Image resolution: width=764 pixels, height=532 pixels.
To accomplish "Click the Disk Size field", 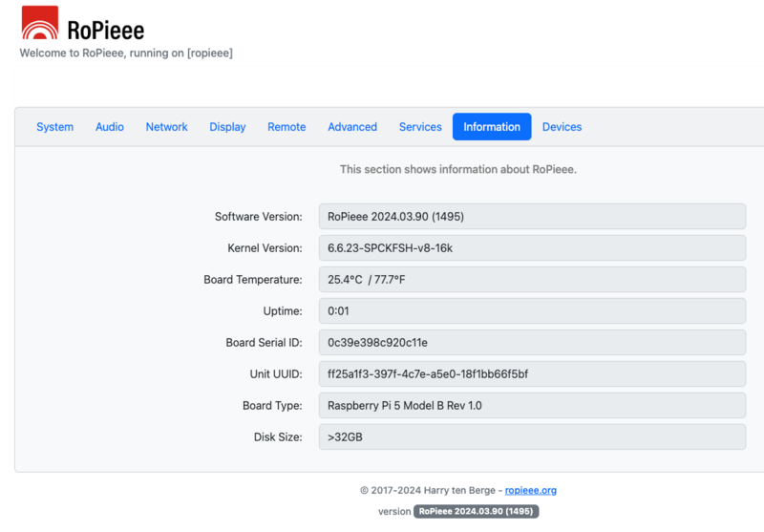I will (532, 436).
